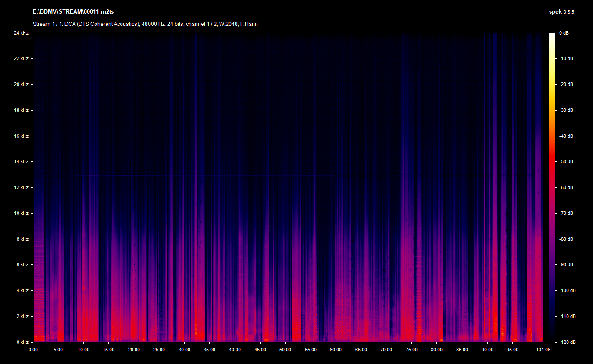593x364 pixels.
Task: Click the 101:06 end time marker
Action: (543, 350)
